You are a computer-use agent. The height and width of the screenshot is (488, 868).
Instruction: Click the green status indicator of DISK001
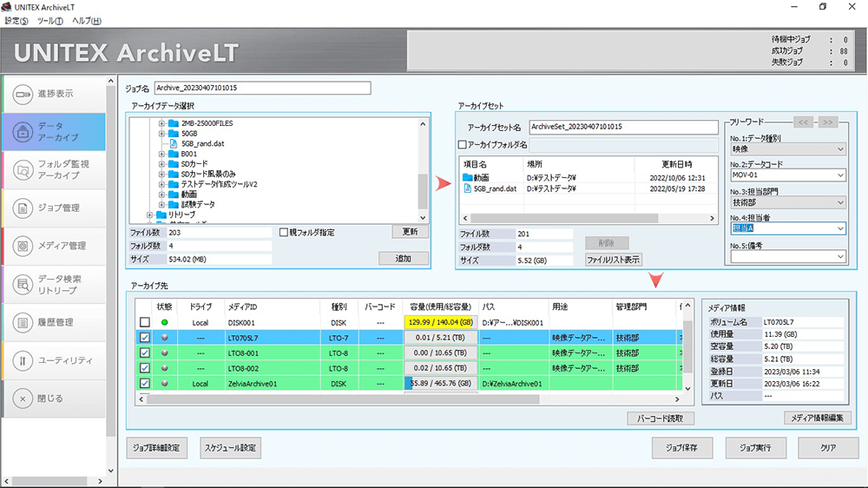tap(164, 322)
